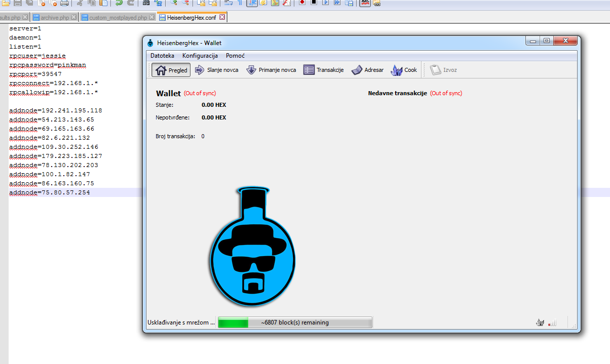Viewport: 610px width, 364px height.
Task: Open the Pregled overview tab in wallet
Action: tap(171, 70)
